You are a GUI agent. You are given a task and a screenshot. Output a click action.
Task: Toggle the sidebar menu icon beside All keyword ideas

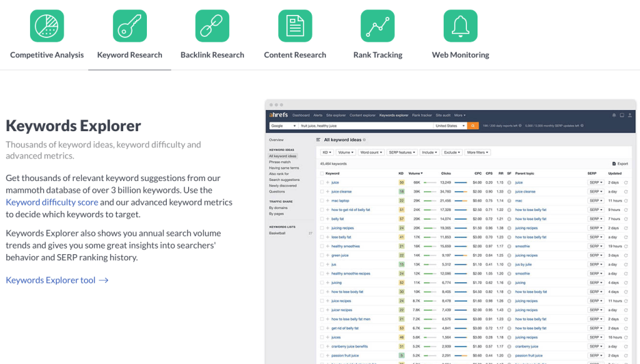click(x=318, y=140)
